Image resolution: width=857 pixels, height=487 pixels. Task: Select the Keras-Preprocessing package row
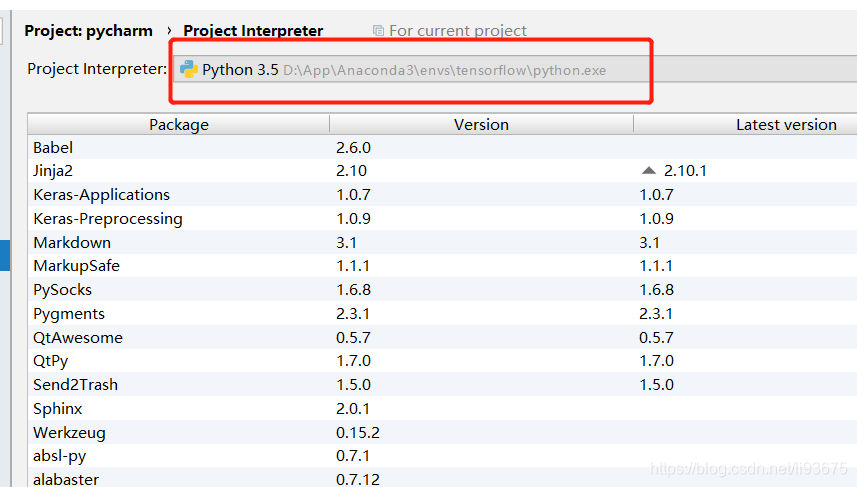442,219
